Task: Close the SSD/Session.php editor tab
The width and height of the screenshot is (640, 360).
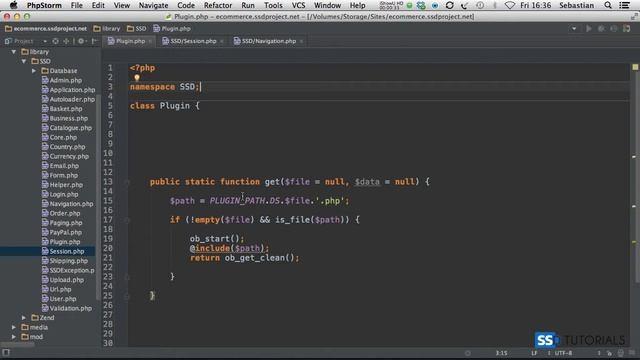Action: (x=222, y=41)
